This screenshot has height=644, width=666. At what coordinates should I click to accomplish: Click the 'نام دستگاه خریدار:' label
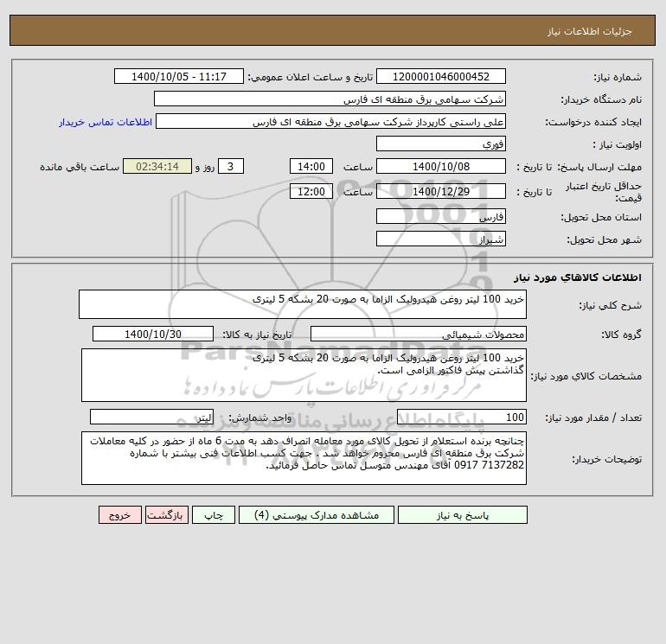click(601, 99)
